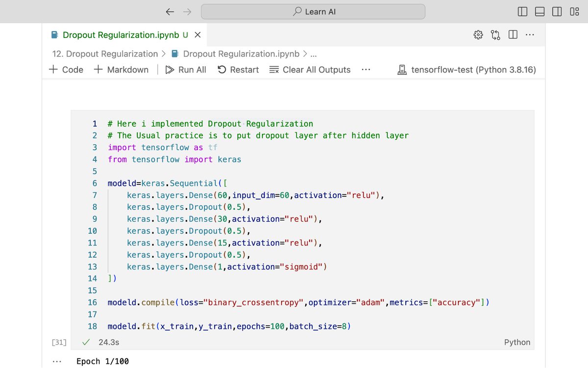Click the Dense(15,activation="relu") line
588x368 pixels.
tap(224, 243)
